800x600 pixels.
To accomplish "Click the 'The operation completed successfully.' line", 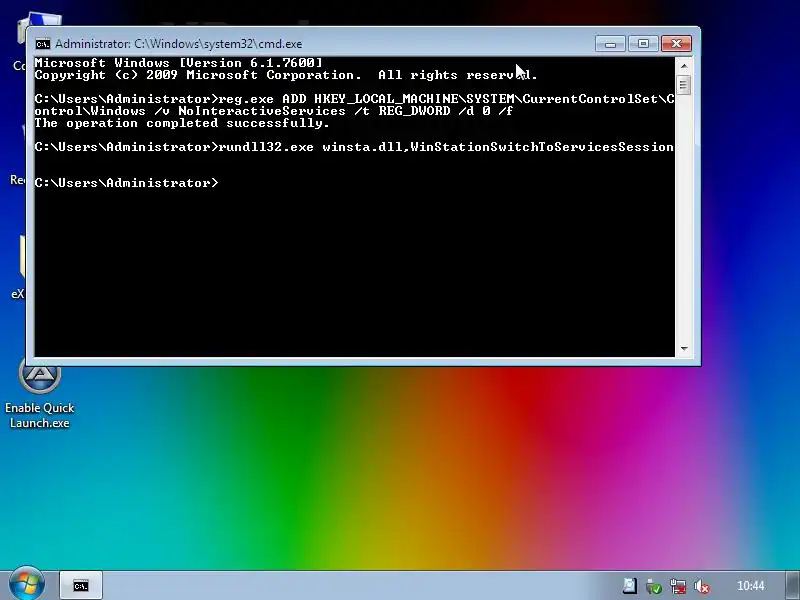I will click(x=182, y=123).
